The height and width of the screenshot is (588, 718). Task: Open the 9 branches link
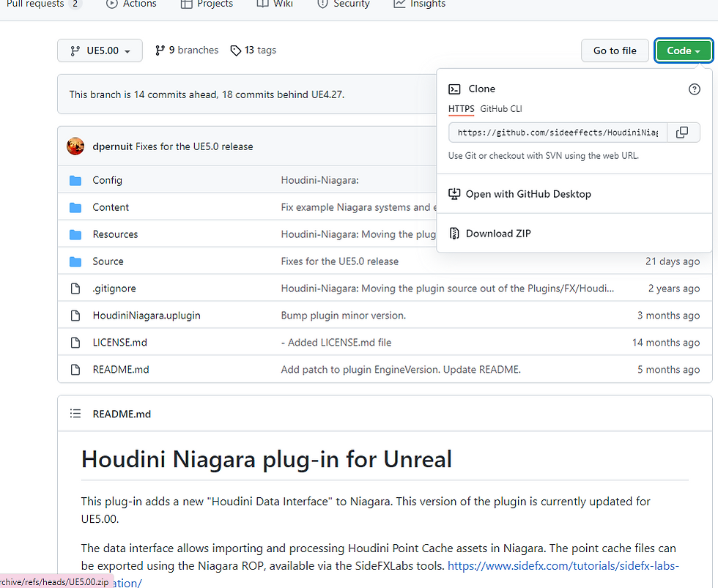click(188, 51)
